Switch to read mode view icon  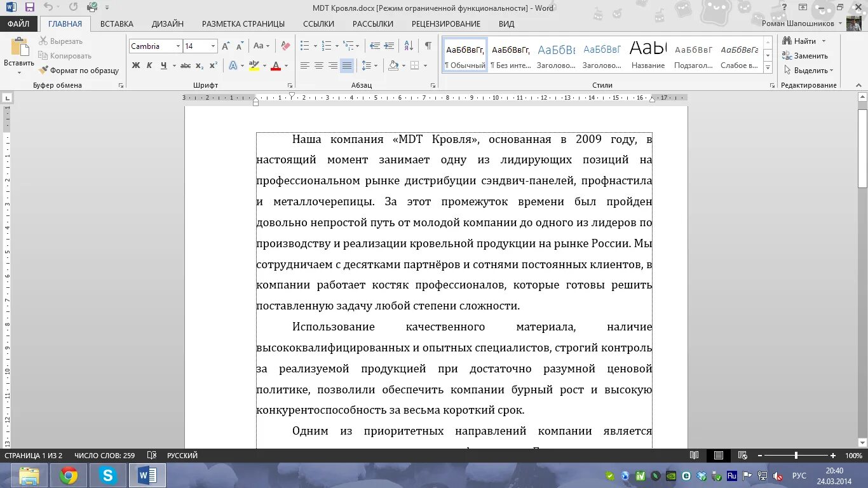[695, 456]
